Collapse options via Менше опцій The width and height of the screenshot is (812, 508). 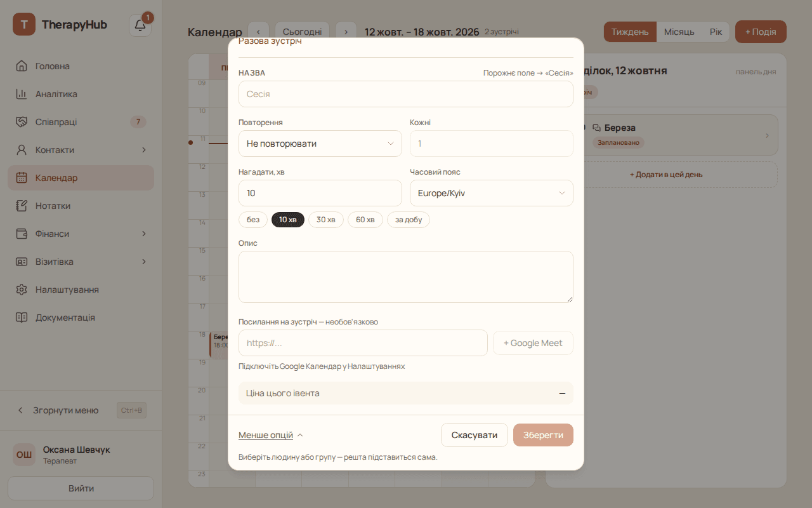tap(271, 435)
